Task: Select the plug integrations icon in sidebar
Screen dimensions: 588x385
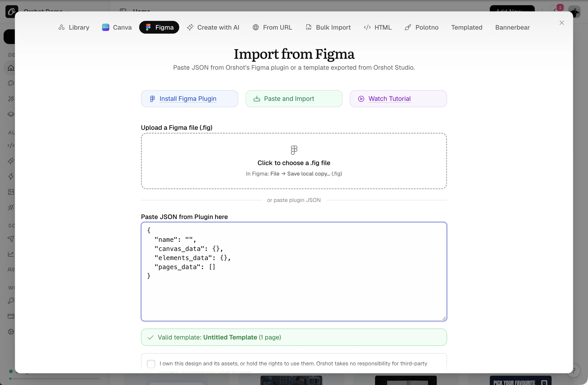Action: click(x=11, y=207)
